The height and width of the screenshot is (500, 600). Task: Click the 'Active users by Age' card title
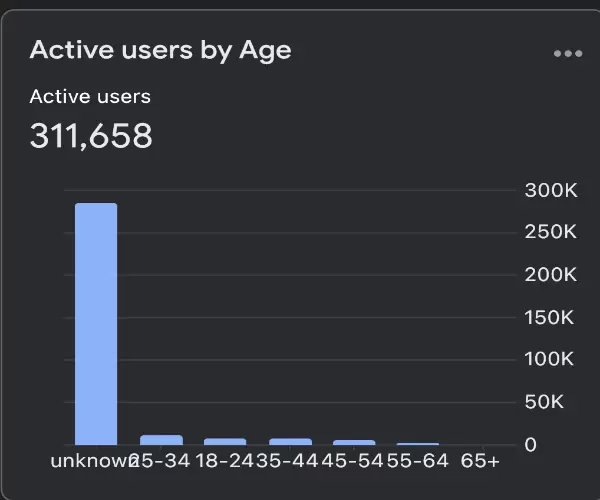(160, 50)
